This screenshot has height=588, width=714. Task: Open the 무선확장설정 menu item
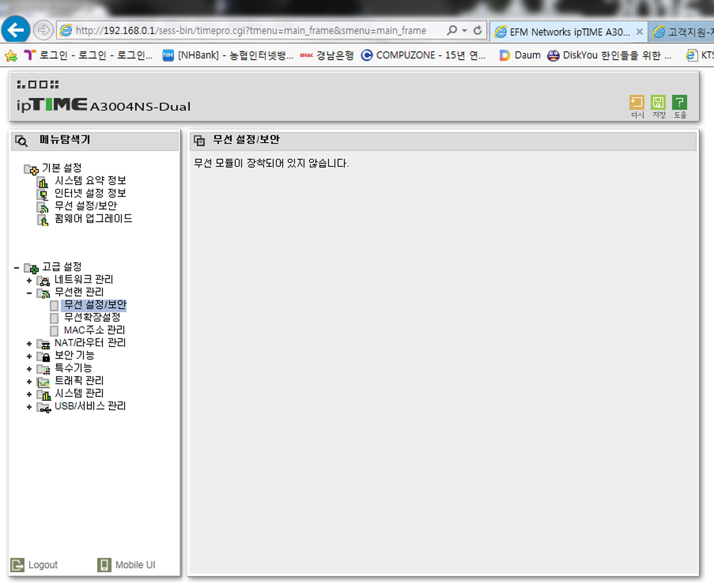pyautogui.click(x=92, y=317)
